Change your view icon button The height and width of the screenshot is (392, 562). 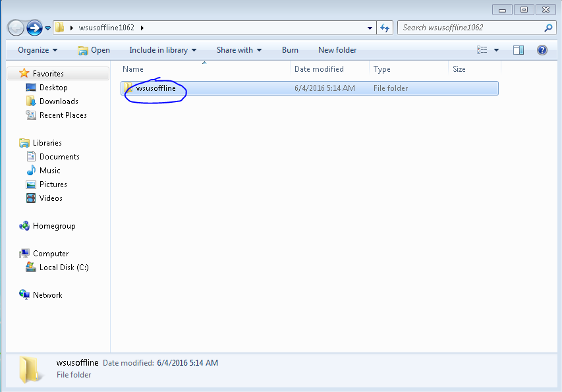coord(482,50)
